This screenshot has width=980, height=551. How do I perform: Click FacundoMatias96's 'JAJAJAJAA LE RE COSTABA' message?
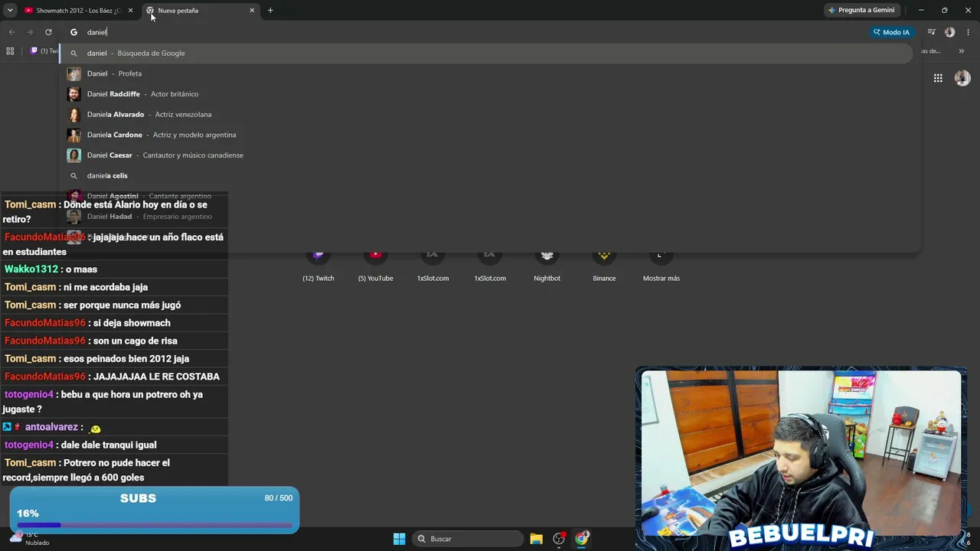click(x=114, y=377)
